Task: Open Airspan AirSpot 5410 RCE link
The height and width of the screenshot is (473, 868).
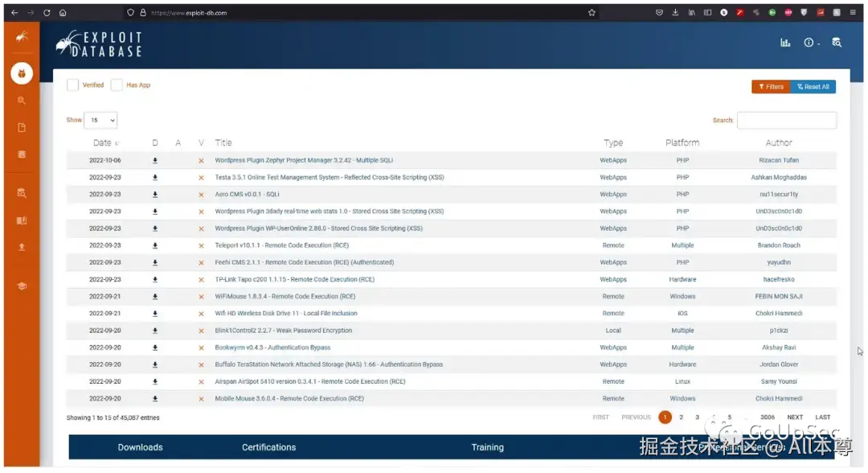Action: click(x=310, y=381)
